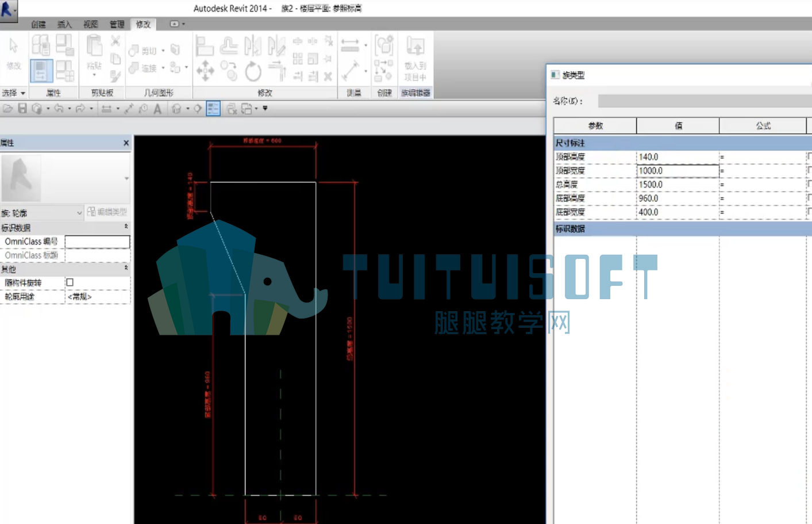The image size is (812, 524).
Task: Click the Trim/Extend to Corner icon
Action: click(x=277, y=71)
